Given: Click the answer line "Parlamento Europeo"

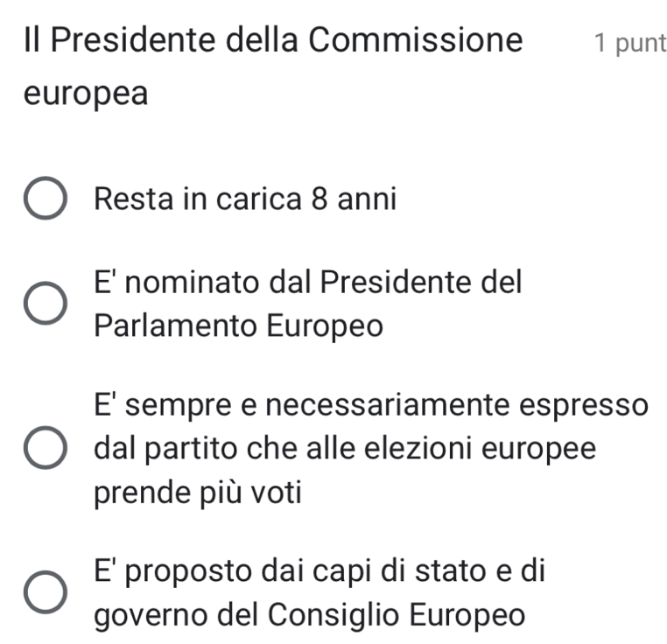Looking at the screenshot, I should (x=239, y=326).
